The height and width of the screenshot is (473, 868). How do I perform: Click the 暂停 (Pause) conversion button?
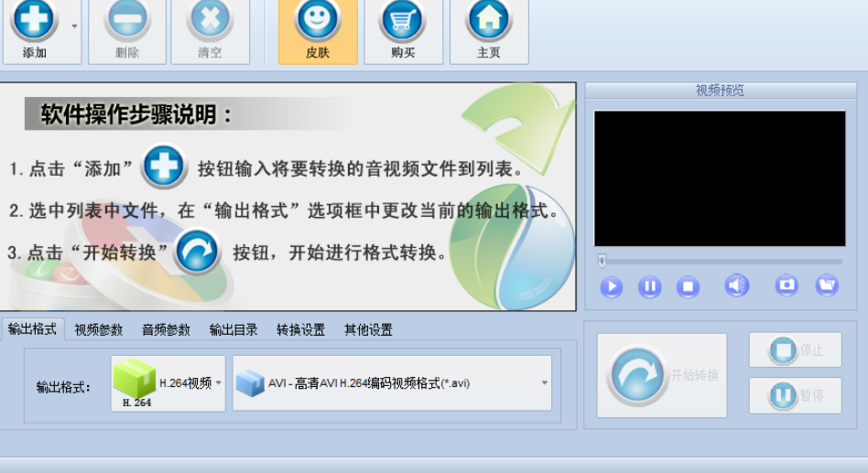point(796,395)
